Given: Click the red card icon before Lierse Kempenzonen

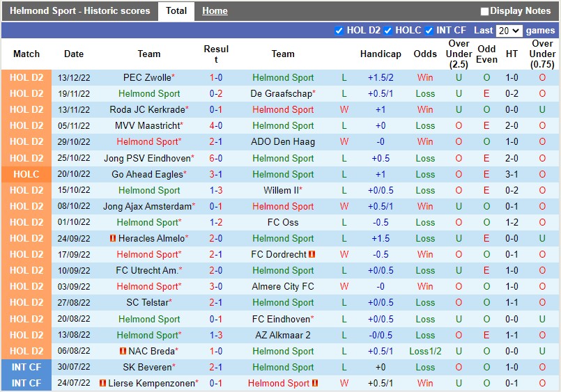Looking at the screenshot, I should point(102,383).
